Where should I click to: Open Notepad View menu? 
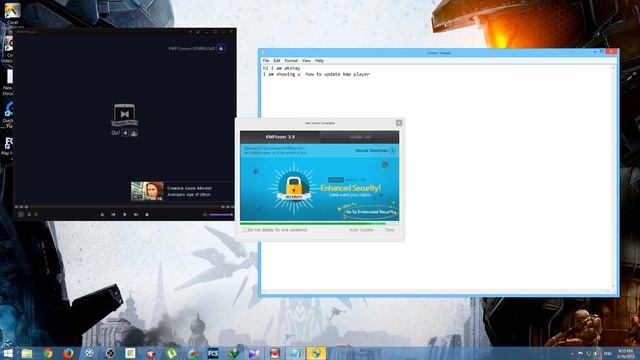306,60
